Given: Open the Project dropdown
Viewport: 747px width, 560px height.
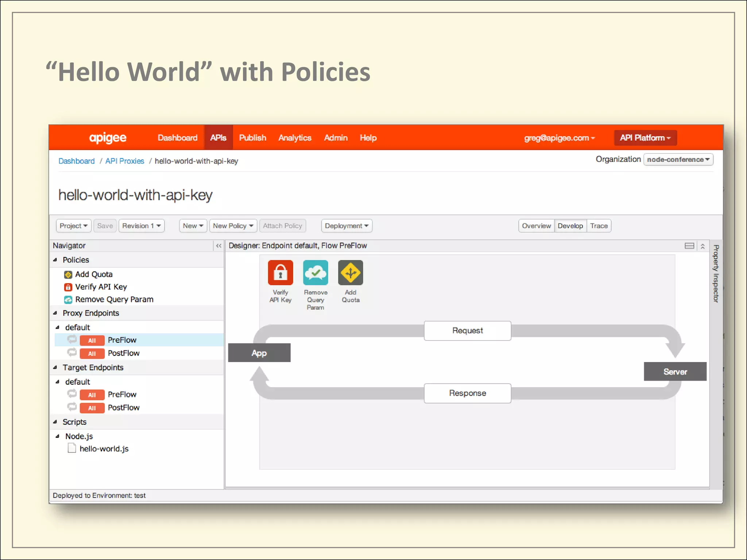Looking at the screenshot, I should point(73,226).
